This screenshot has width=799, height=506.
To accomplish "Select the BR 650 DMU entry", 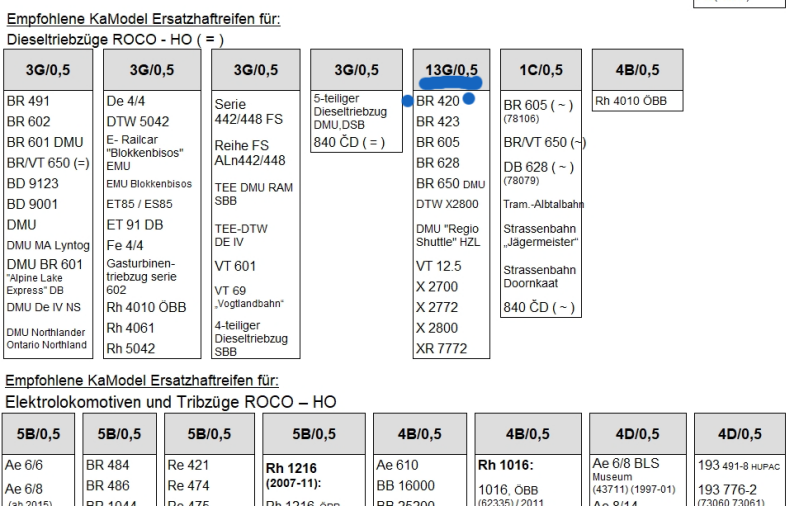I will 450,183.
